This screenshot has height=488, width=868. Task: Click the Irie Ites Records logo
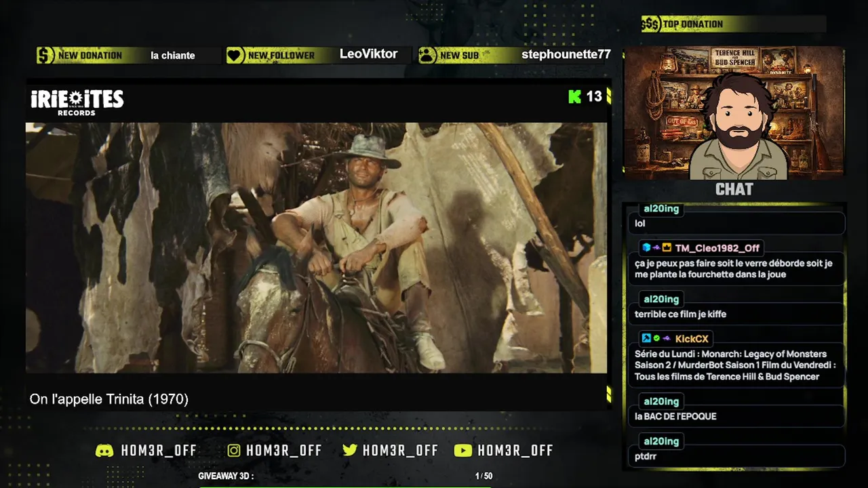click(x=77, y=102)
